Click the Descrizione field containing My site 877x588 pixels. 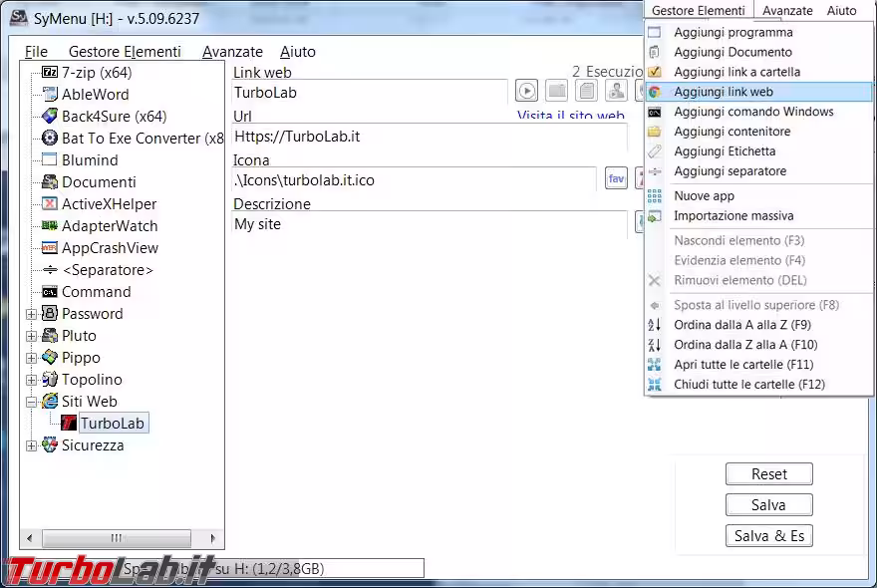pyautogui.click(x=429, y=224)
